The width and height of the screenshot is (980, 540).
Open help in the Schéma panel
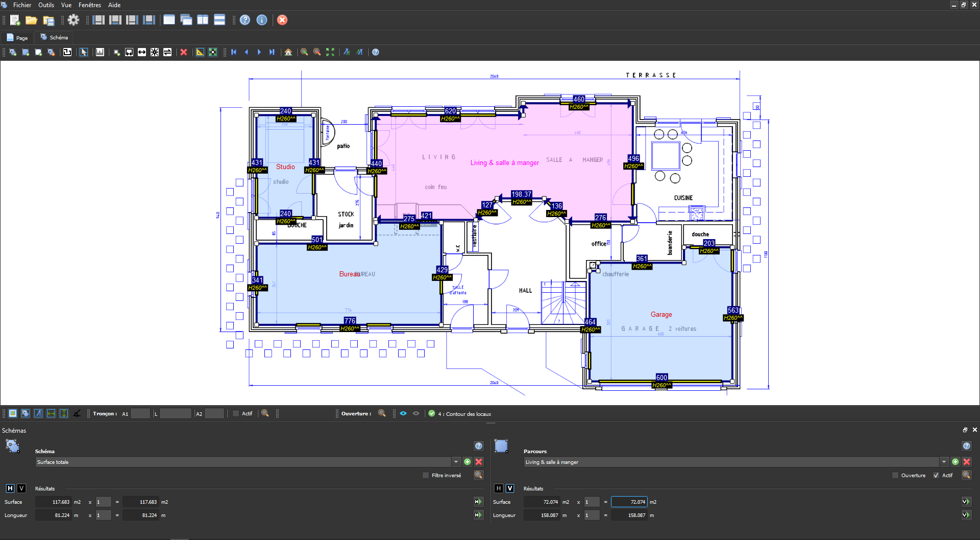coord(479,446)
